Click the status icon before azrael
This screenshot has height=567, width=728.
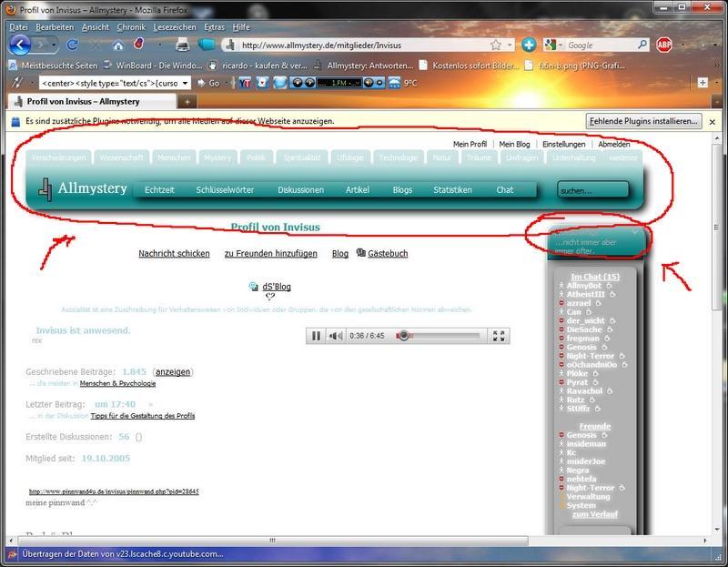pos(561,303)
